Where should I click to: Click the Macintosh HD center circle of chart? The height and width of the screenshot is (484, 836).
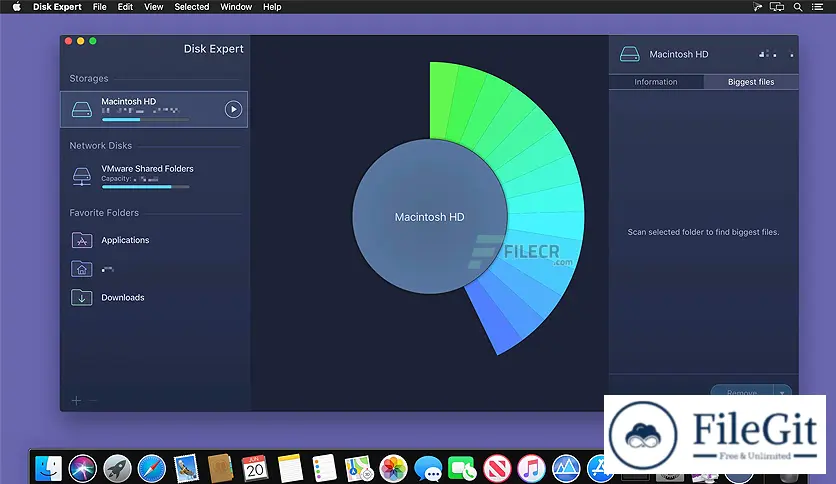[x=430, y=216]
